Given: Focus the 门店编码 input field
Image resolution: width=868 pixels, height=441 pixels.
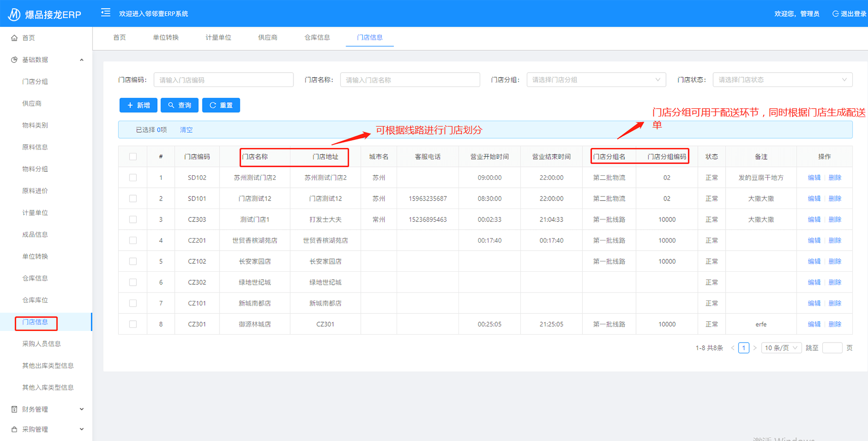Looking at the screenshot, I should click(224, 80).
